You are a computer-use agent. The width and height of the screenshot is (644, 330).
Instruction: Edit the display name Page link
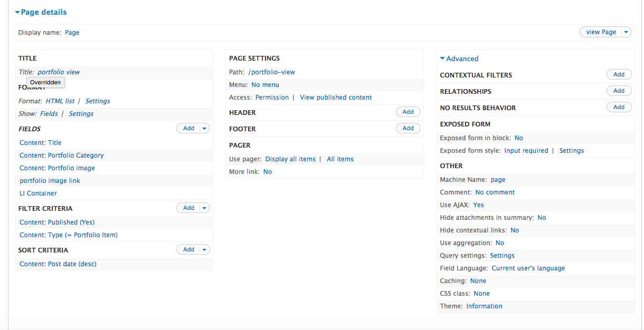[x=72, y=33]
